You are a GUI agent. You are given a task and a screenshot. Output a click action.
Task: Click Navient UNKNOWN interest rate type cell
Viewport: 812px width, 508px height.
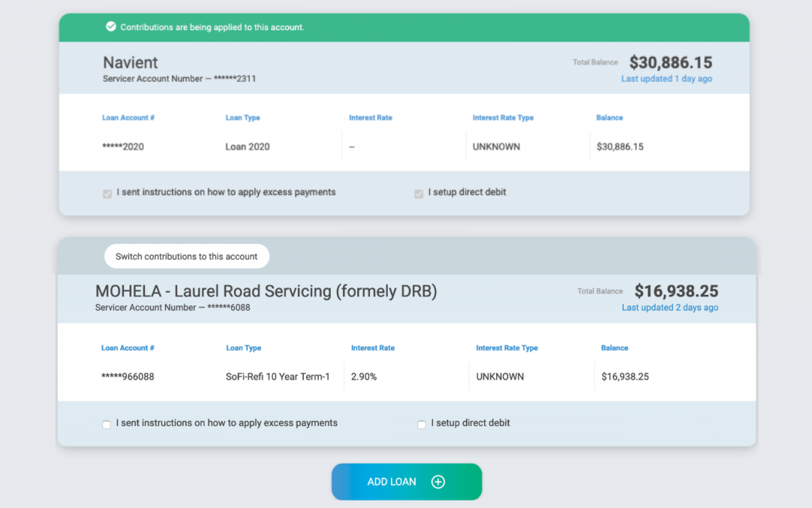pyautogui.click(x=496, y=147)
